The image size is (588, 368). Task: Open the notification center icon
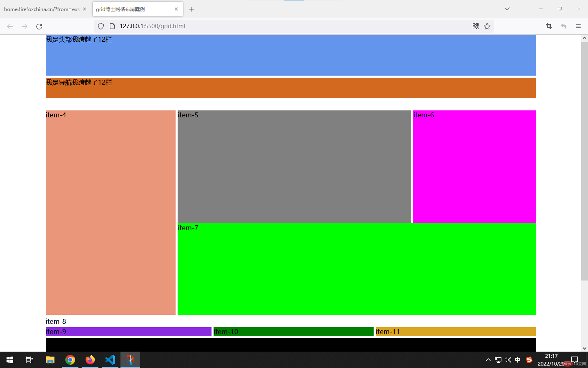tap(575, 360)
